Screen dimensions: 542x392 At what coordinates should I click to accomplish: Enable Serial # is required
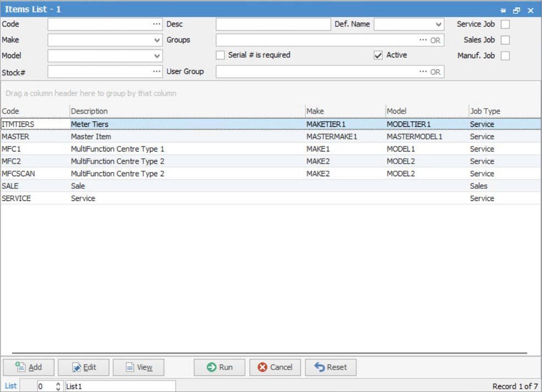[220, 55]
